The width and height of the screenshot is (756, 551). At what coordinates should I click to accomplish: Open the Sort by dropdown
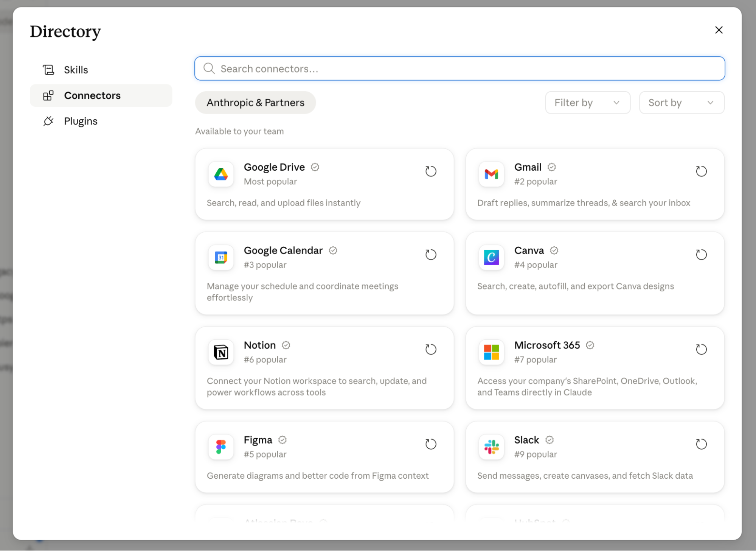[x=681, y=103]
